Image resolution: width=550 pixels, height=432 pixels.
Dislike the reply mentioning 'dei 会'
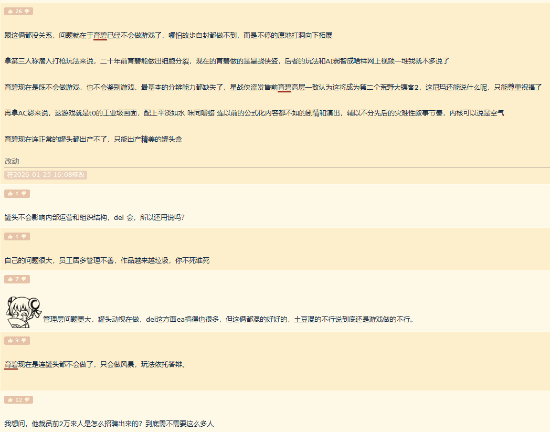[x=24, y=194]
